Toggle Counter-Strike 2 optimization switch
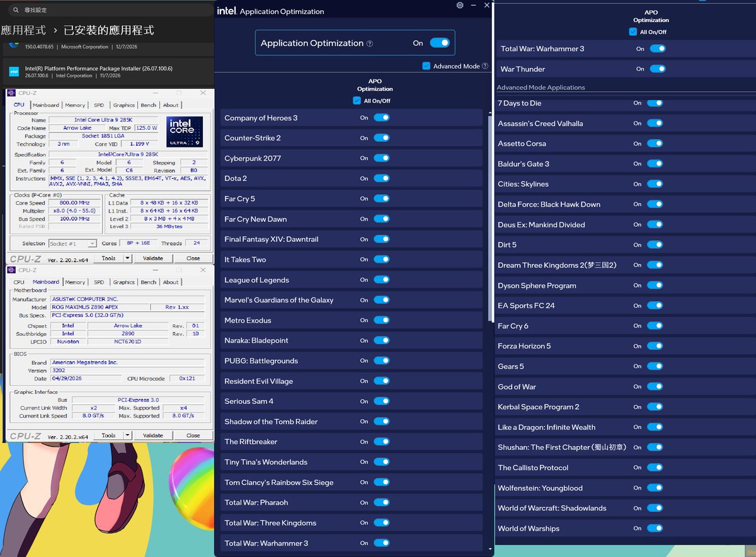The height and width of the screenshot is (557, 756). tap(382, 137)
